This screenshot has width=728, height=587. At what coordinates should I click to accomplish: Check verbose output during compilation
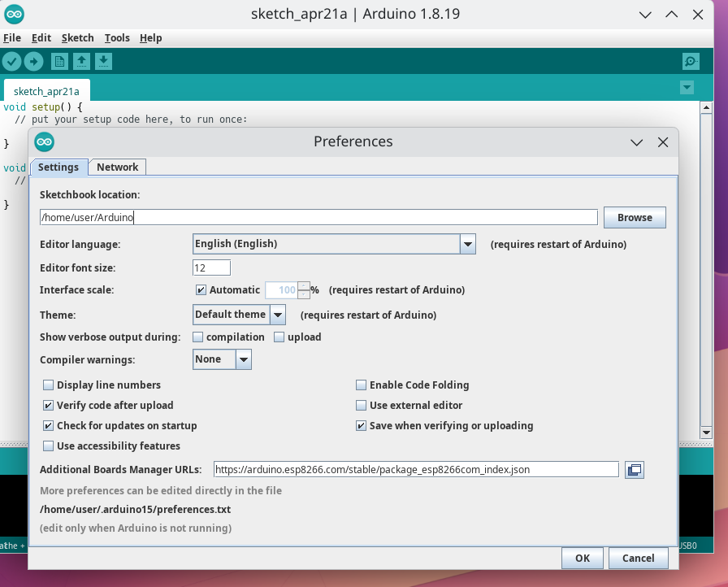click(197, 337)
